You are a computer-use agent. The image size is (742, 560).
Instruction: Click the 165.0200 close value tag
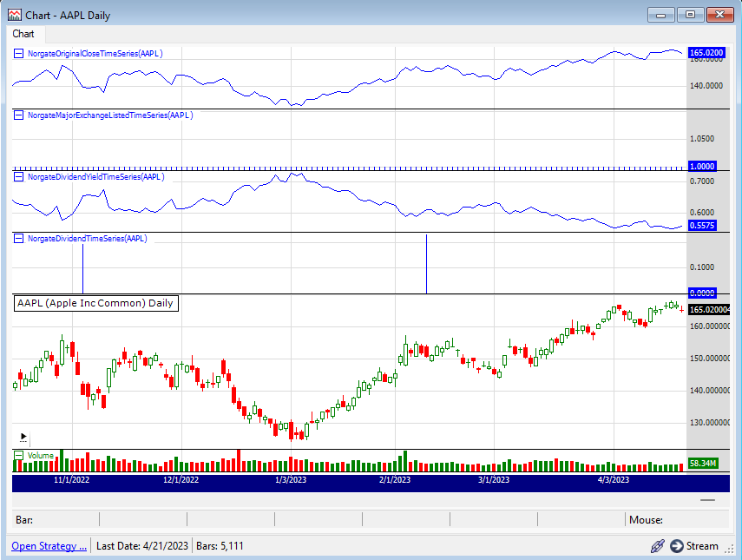(x=706, y=53)
